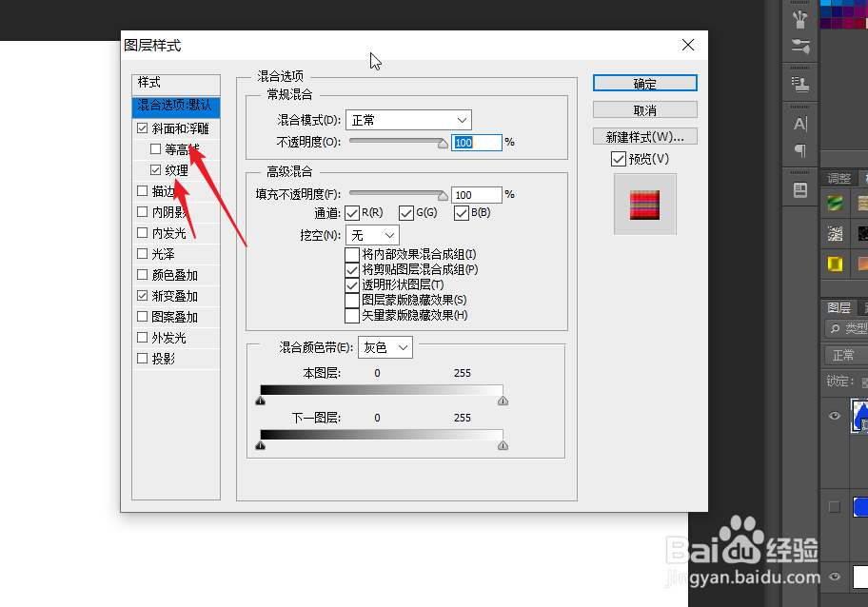
Task: Toggle the G channel checkbox
Action: pyautogui.click(x=406, y=213)
